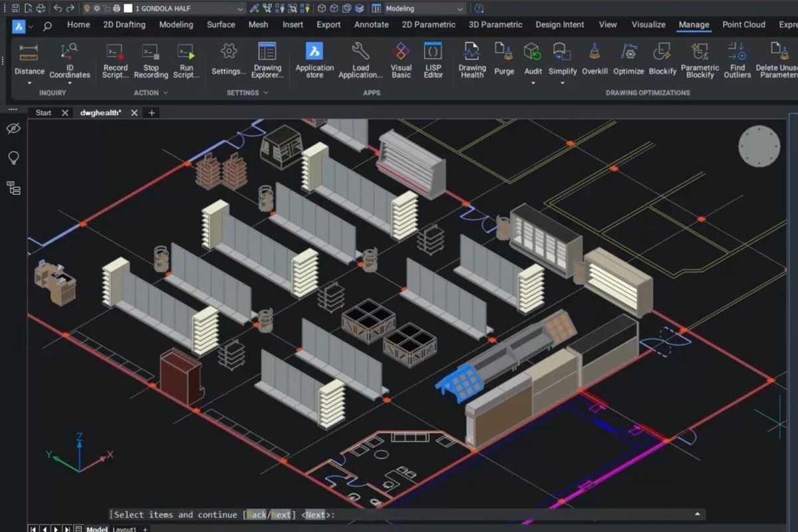
Task: Switch to the Annotate ribbon tab
Action: coord(371,25)
